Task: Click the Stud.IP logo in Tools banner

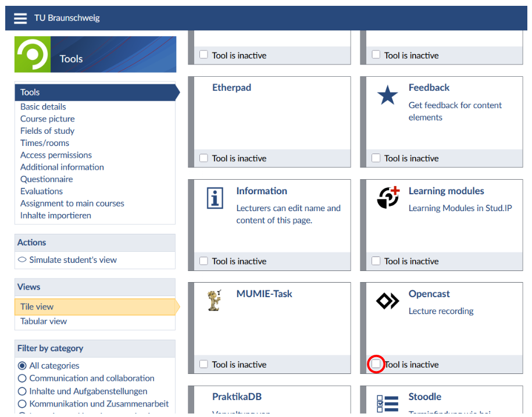Action: (33, 54)
